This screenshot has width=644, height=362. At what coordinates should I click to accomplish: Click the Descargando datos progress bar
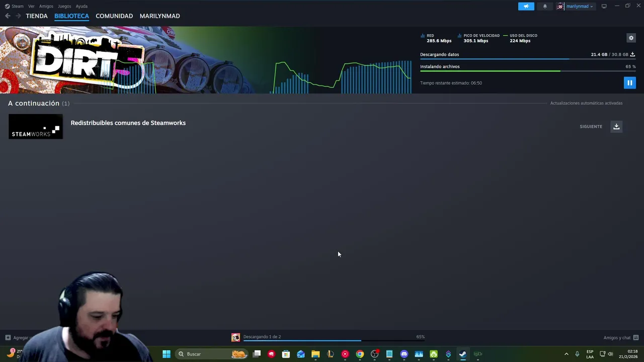528,59
